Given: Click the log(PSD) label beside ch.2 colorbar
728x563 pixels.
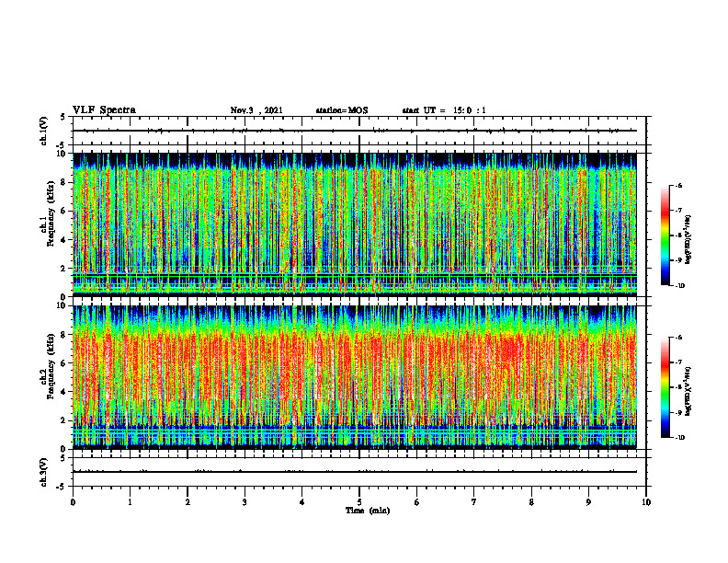Looking at the screenshot, I should 688,390.
